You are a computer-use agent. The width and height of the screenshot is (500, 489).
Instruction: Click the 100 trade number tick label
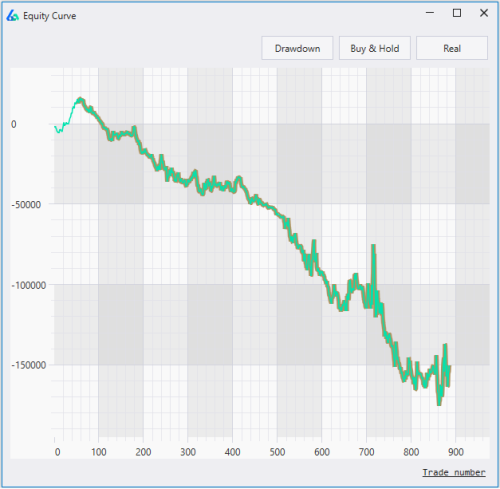[99, 452]
